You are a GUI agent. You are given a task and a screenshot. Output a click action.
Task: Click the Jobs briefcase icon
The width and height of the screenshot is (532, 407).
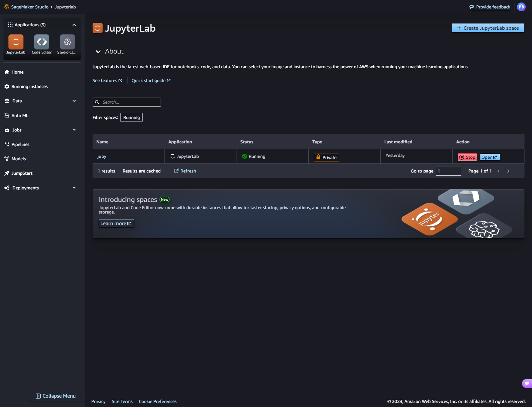pos(7,130)
